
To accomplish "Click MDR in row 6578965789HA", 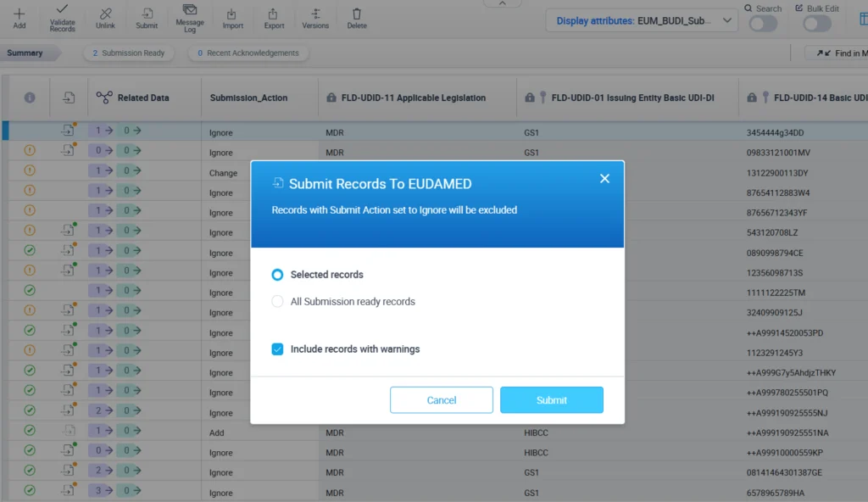I will click(x=334, y=493).
